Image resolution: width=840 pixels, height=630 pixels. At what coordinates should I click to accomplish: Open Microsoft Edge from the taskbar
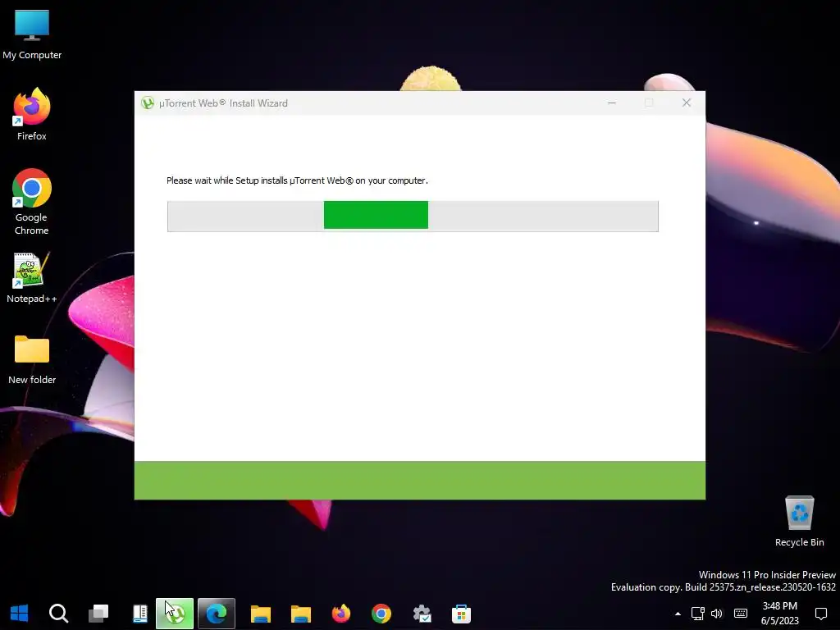[217, 614]
